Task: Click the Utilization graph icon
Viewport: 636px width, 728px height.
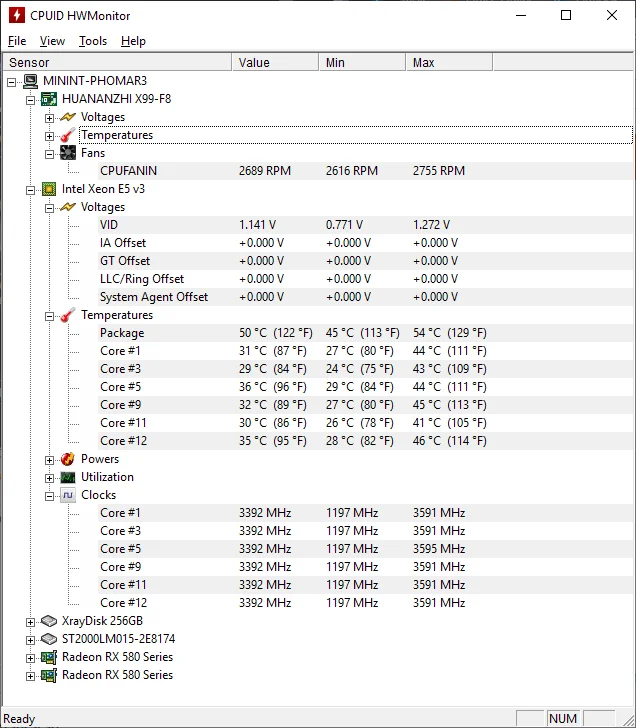Action: [68, 477]
